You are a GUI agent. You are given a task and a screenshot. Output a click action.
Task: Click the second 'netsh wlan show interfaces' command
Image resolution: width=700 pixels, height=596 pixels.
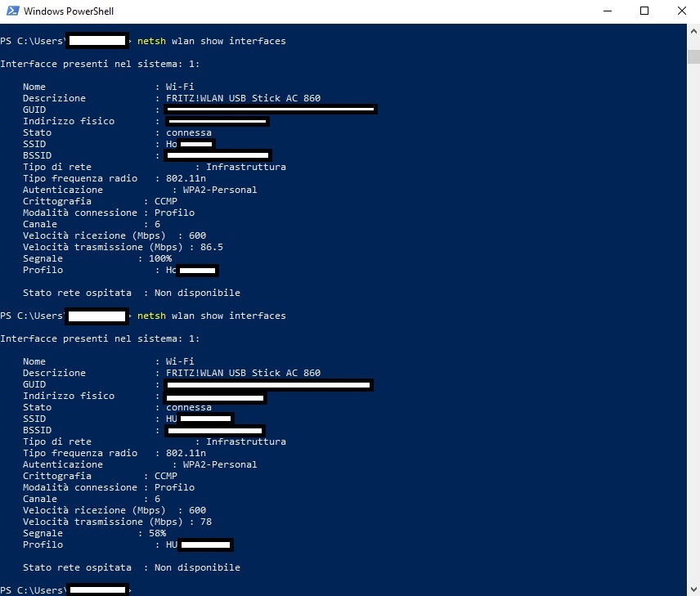(x=211, y=316)
